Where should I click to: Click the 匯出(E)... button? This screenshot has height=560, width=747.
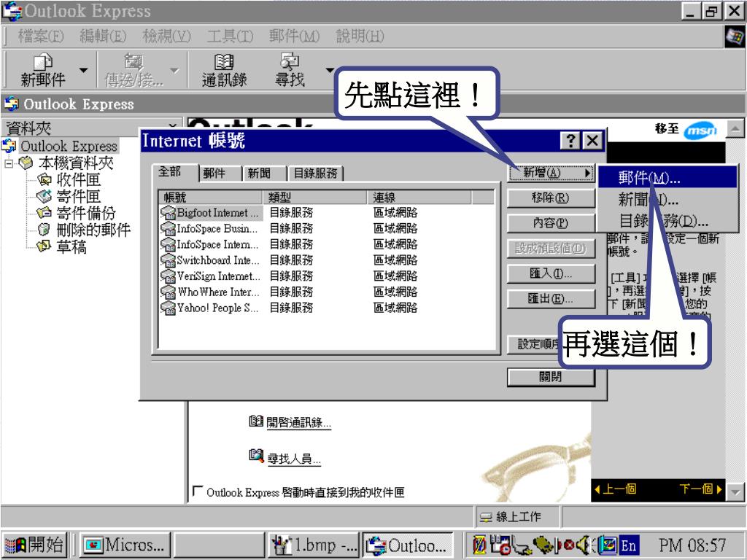point(551,298)
